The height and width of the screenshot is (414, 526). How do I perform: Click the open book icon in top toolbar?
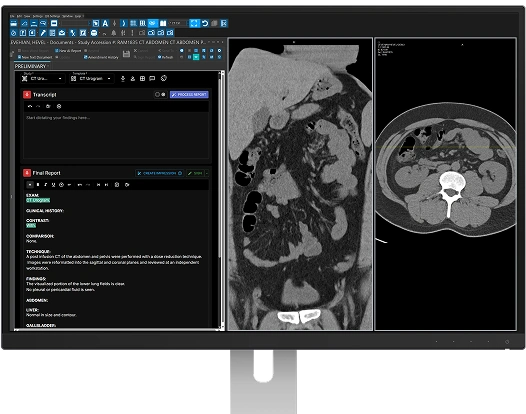coord(163,23)
